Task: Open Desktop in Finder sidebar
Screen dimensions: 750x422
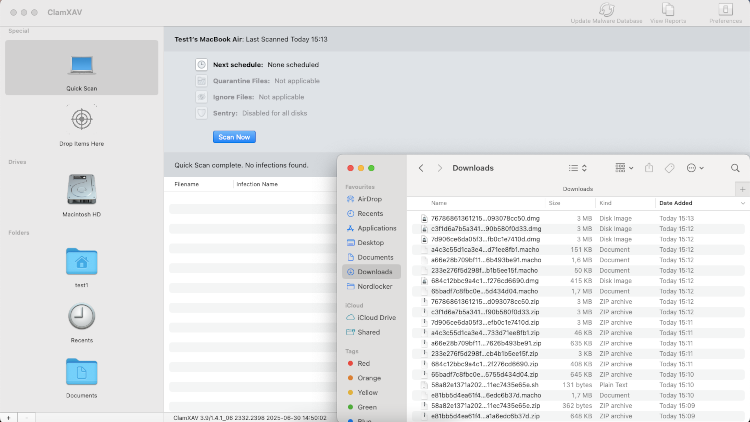Action: pyautogui.click(x=371, y=243)
